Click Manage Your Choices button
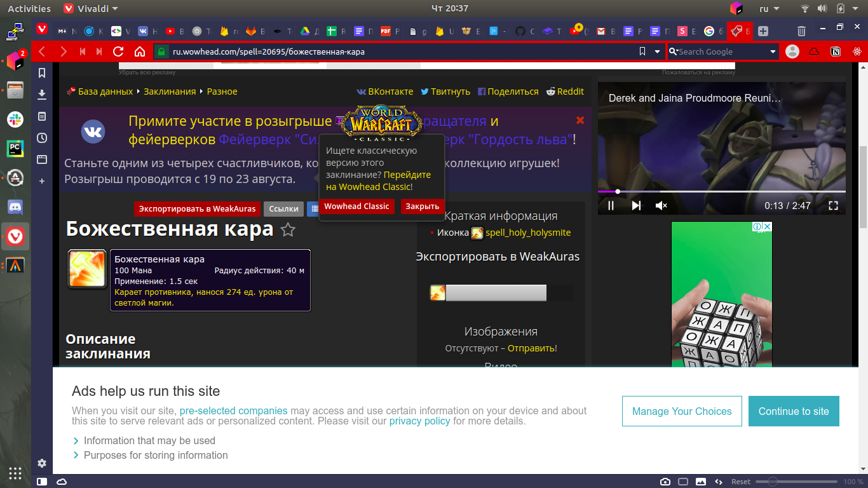 682,411
